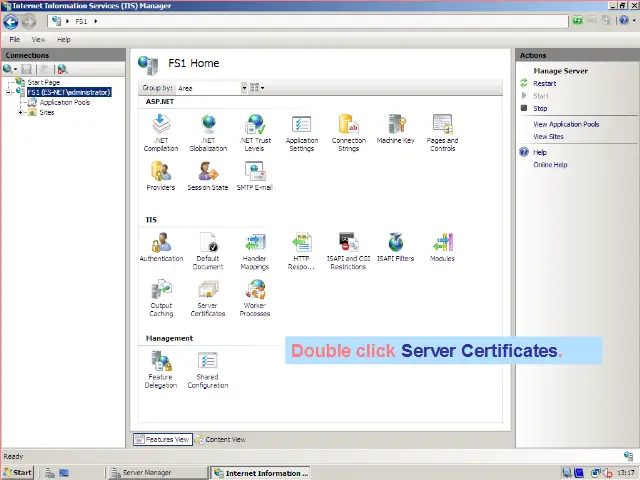
Task: Select the Machine Key icon
Action: click(x=396, y=130)
